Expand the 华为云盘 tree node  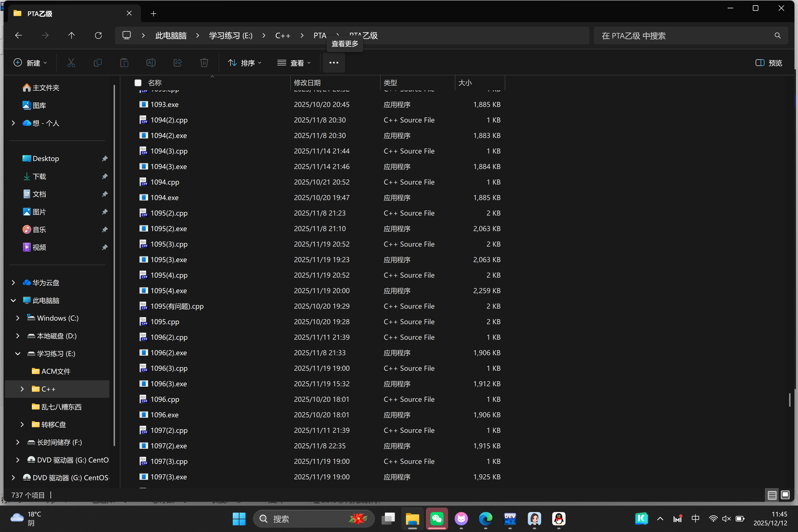[13, 283]
